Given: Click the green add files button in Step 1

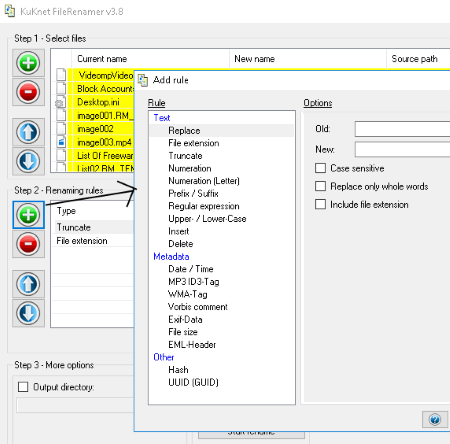Looking at the screenshot, I should pos(28,63).
